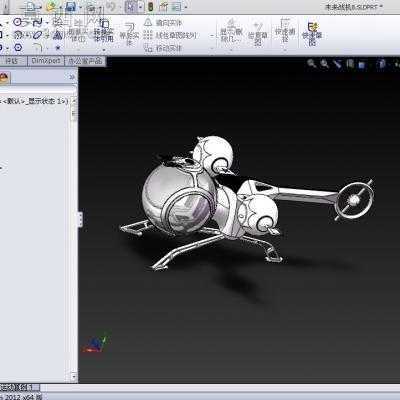Click the Quick Snaps (快速捕捉) tool
Viewport: 400px width, 400px height.
point(285,31)
